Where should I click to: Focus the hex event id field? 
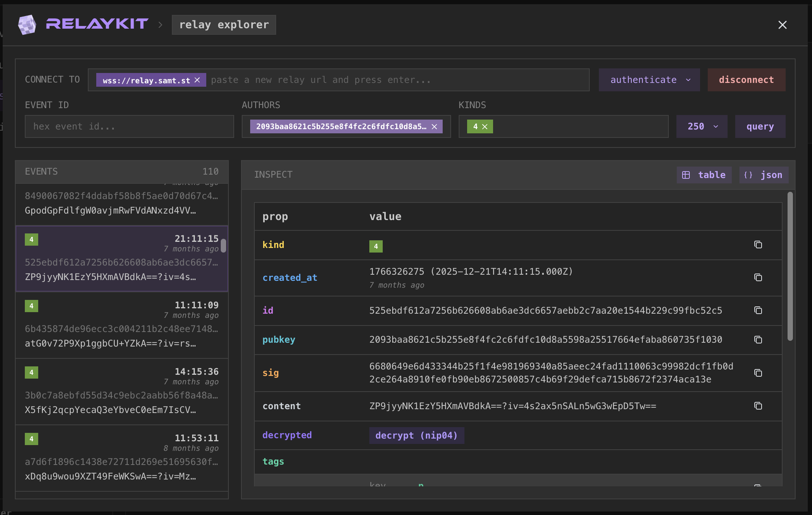coord(129,126)
